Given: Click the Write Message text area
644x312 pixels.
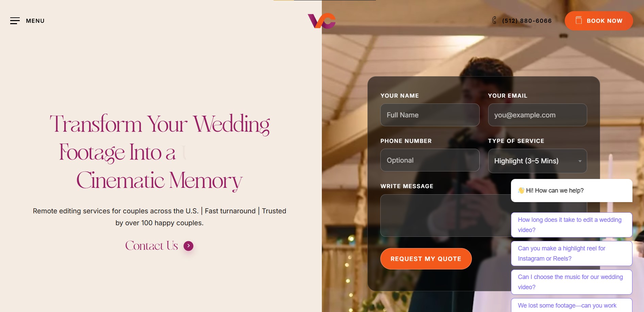Looking at the screenshot, I should 446,215.
